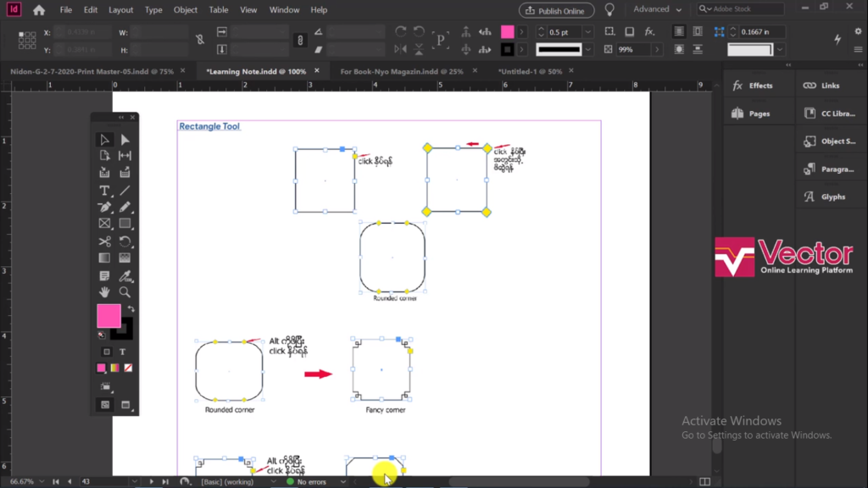Open the page number dropdown
This screenshot has height=488, width=868.
click(x=135, y=482)
